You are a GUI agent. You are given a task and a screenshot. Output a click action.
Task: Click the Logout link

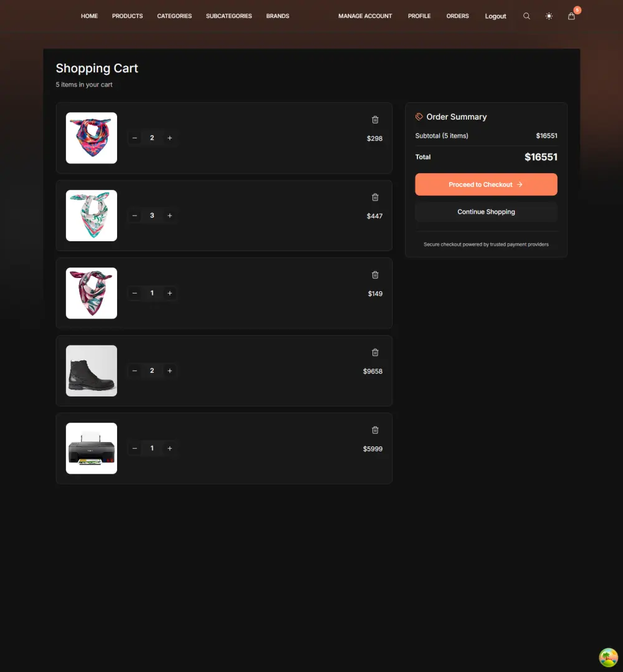click(495, 16)
